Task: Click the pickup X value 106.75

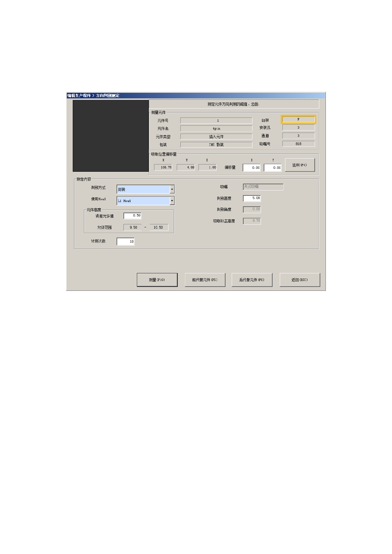Action: tap(163, 167)
